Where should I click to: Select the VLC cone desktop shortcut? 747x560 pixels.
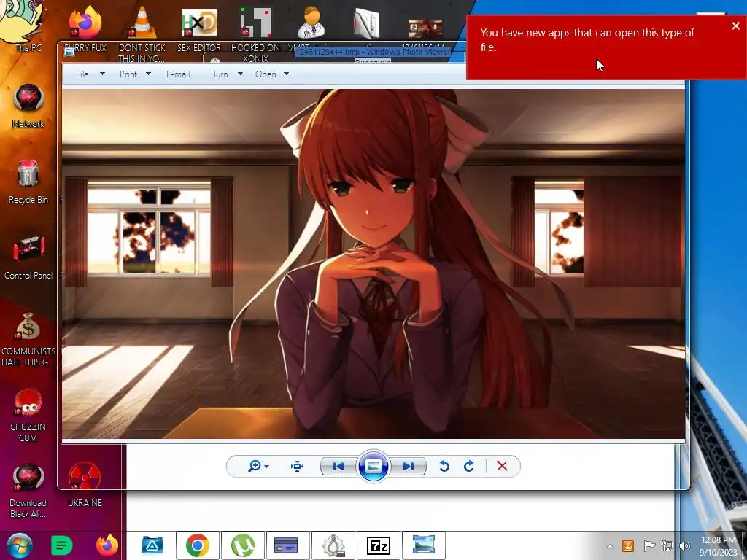click(x=142, y=34)
